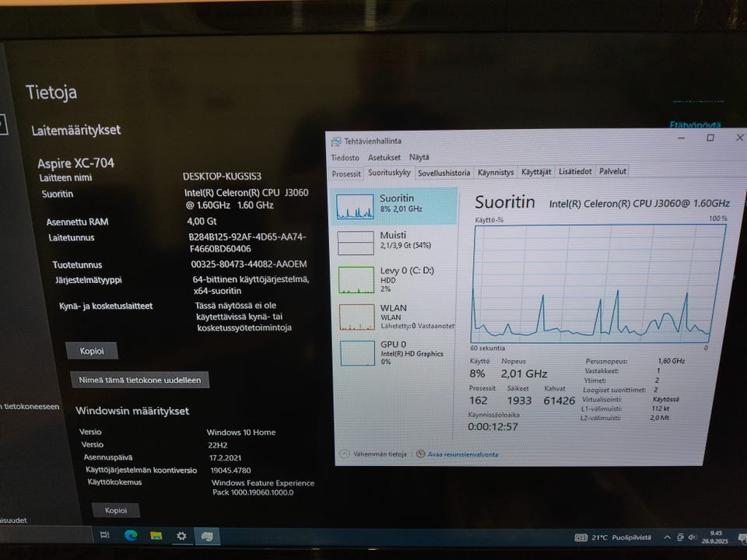Click the network icon in system tray
The height and width of the screenshot is (560, 747).
680,537
